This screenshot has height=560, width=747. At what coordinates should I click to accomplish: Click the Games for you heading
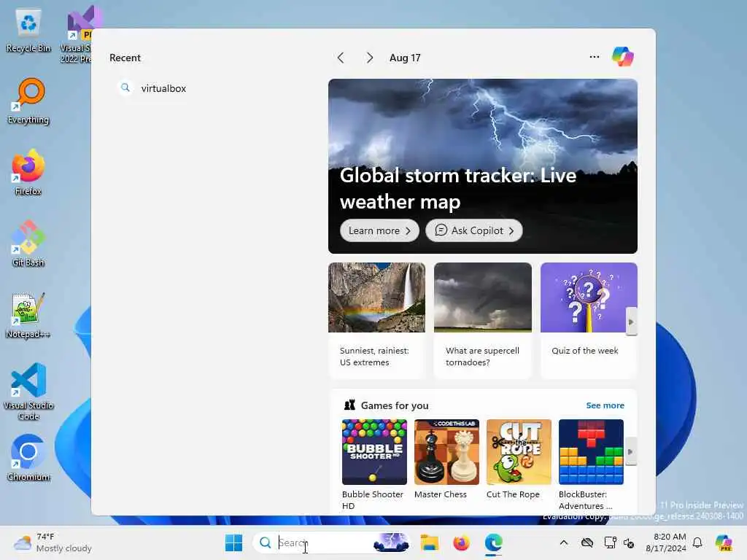pos(395,405)
